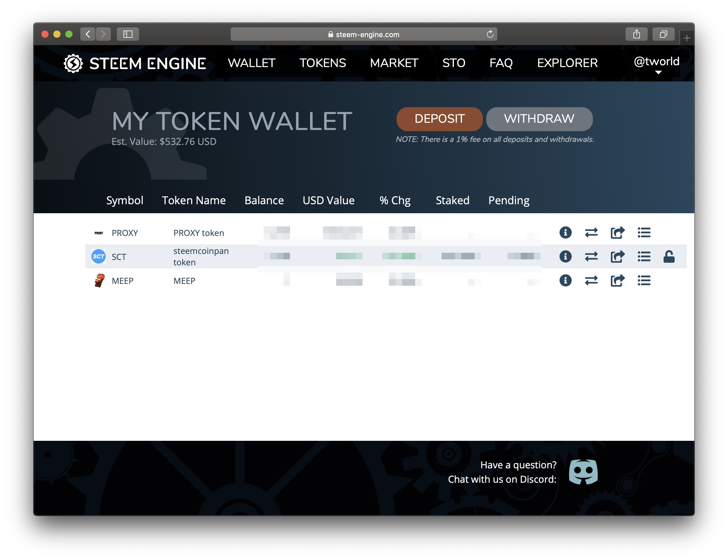Open info for MEEP token
728x560 pixels.
coord(565,281)
